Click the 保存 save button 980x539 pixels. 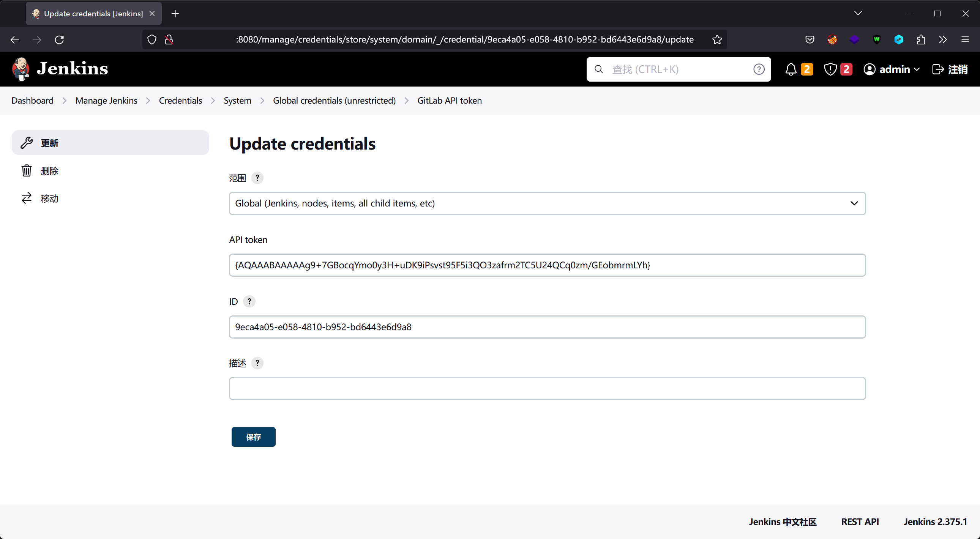click(x=253, y=437)
